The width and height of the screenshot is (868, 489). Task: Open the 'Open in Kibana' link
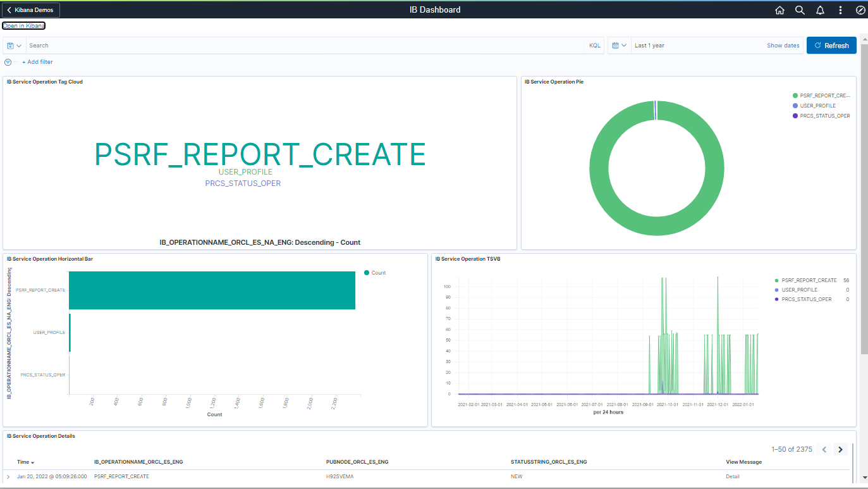23,26
